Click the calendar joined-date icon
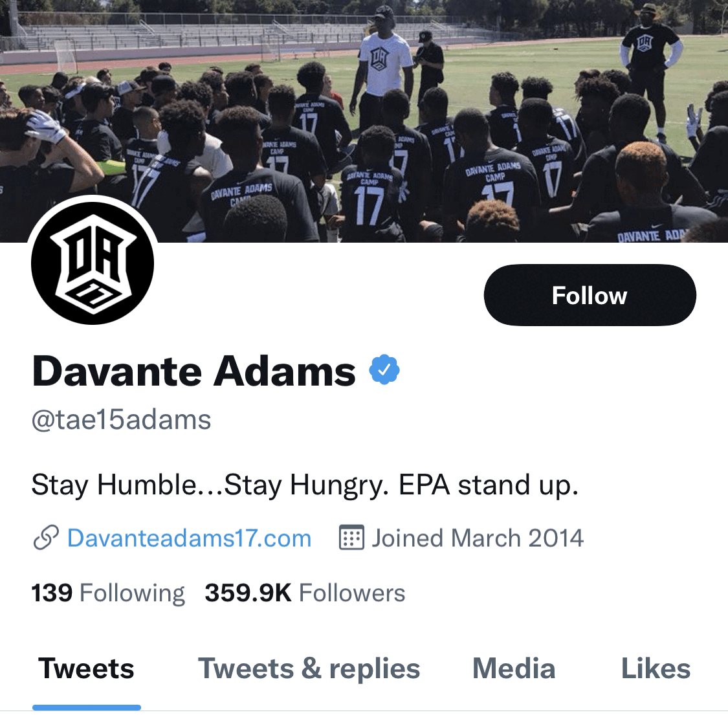Image resolution: width=728 pixels, height=728 pixels. point(351,538)
